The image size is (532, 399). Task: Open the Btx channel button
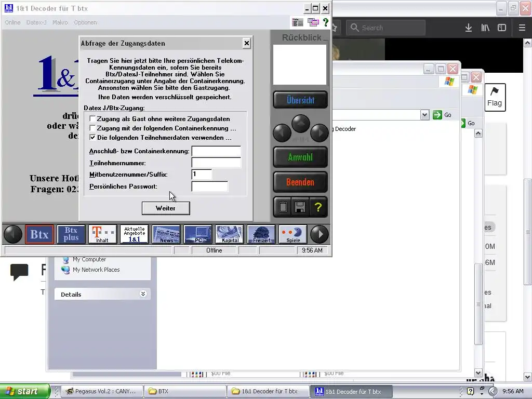tap(39, 234)
